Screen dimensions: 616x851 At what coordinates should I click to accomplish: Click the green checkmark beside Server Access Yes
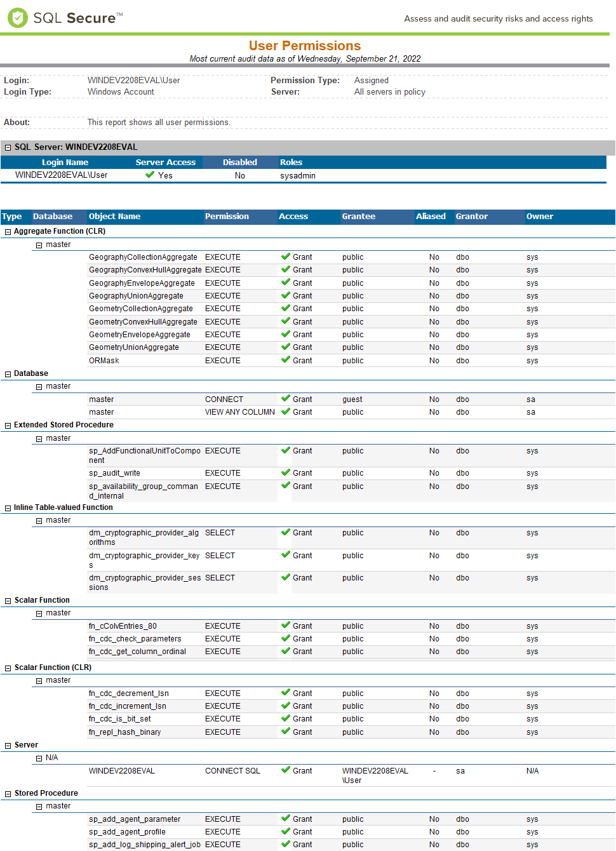pos(150,175)
